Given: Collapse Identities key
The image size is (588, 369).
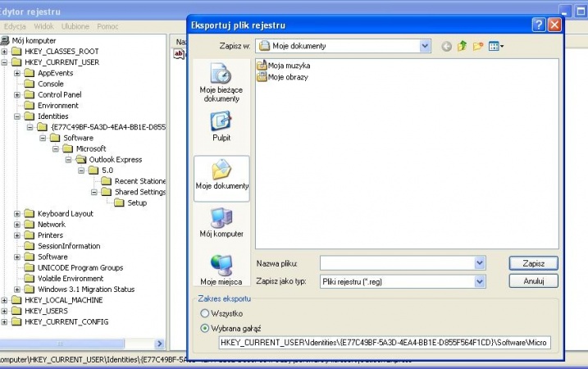Looking at the screenshot, I should point(17,116).
